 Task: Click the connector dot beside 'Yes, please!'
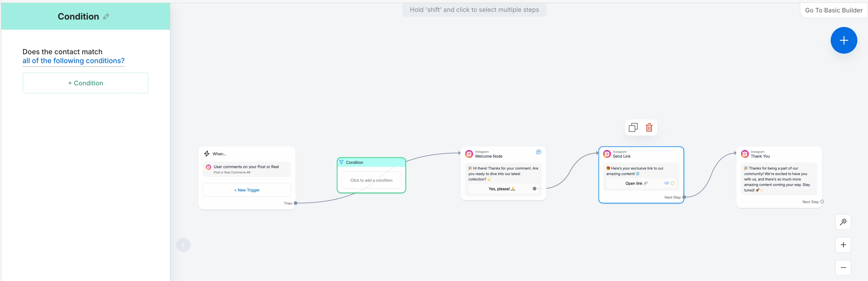coord(534,189)
